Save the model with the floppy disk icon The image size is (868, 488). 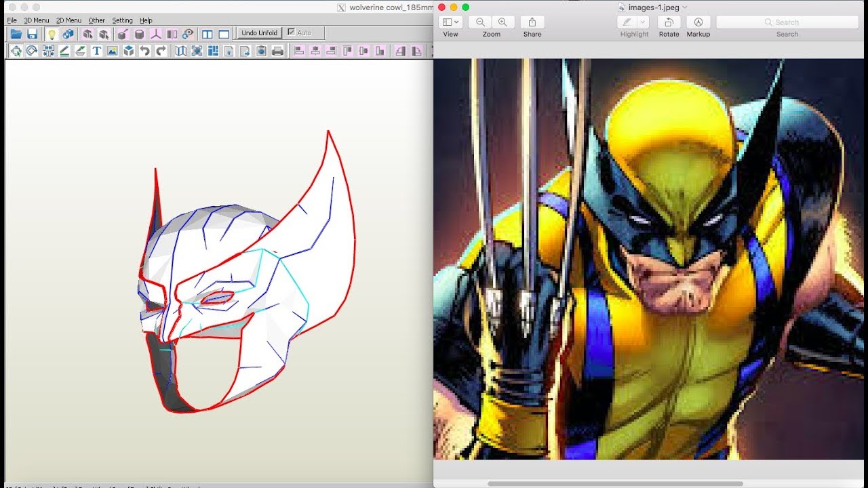point(32,34)
